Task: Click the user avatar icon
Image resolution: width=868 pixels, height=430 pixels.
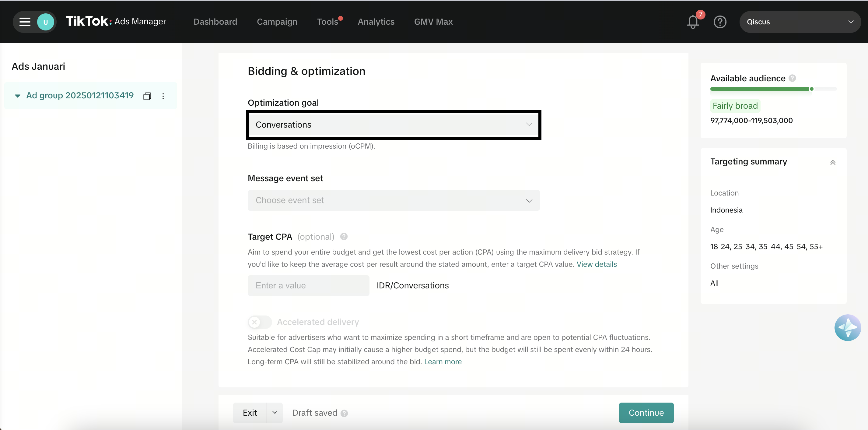Action: (x=45, y=22)
